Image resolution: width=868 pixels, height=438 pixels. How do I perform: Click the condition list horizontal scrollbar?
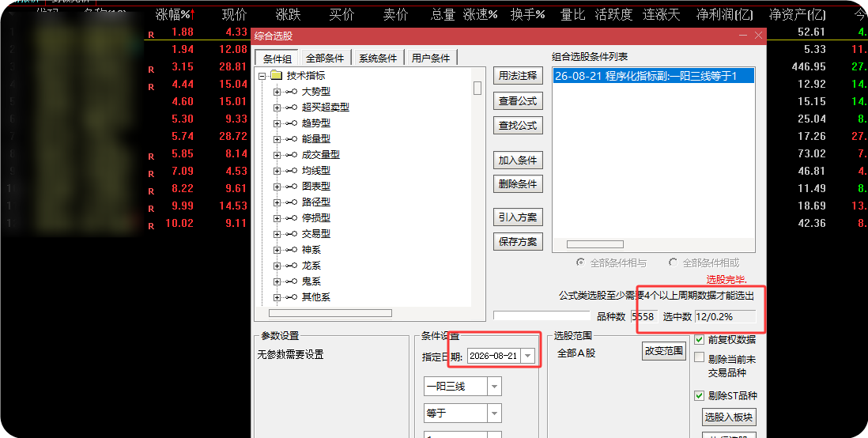[x=595, y=244]
